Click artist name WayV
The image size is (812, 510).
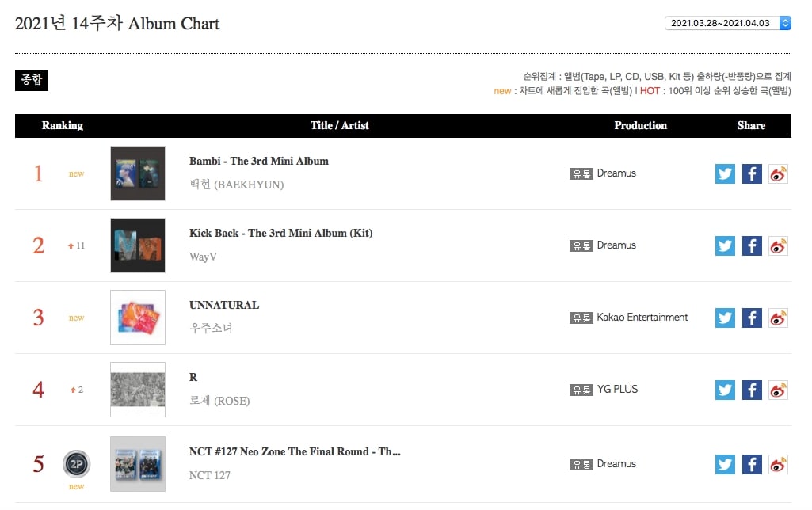coord(203,257)
